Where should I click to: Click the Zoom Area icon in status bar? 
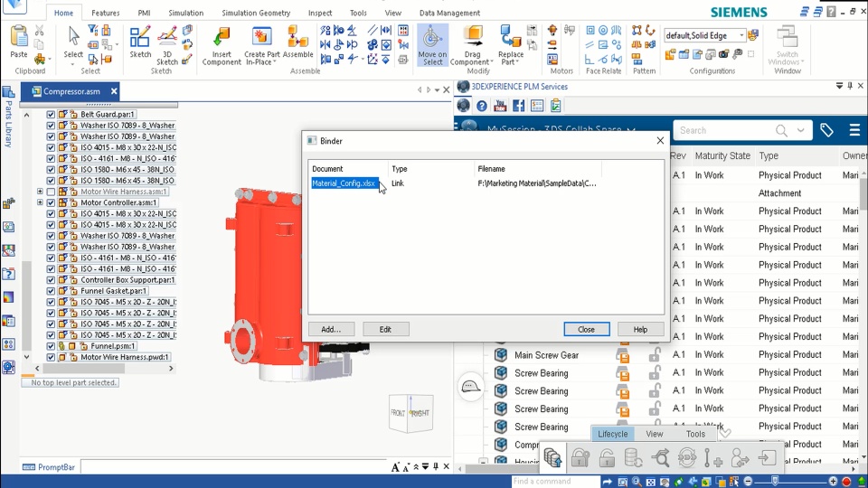pos(623,482)
